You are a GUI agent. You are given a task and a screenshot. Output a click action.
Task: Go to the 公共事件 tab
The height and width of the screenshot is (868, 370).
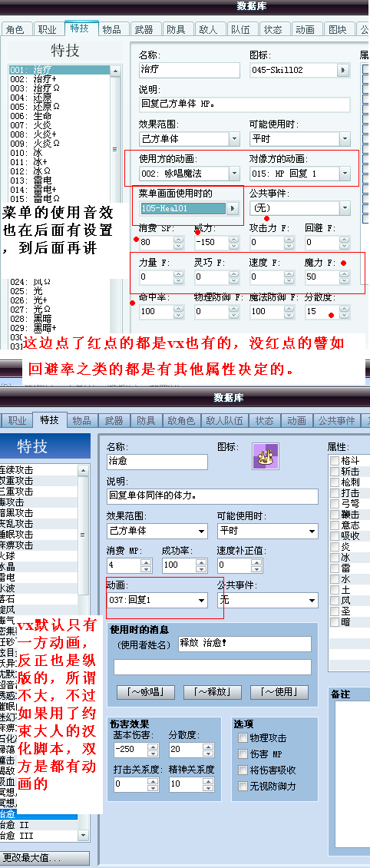point(336,421)
